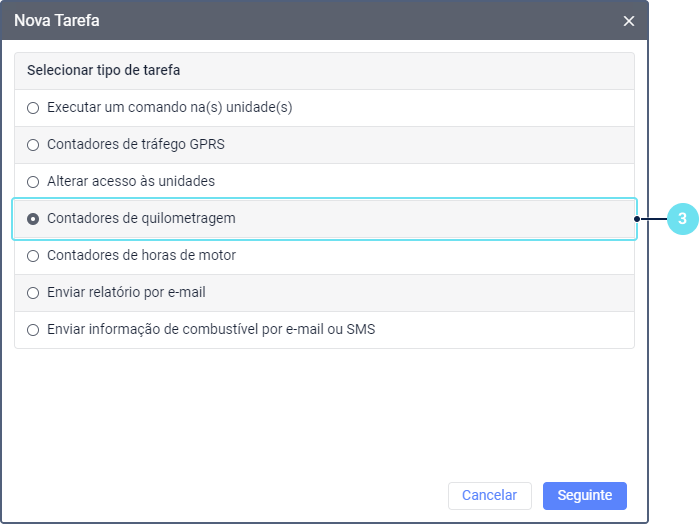699x524 pixels.
Task: Click the 'Alterar acesso às unidades' label text
Action: (x=131, y=181)
